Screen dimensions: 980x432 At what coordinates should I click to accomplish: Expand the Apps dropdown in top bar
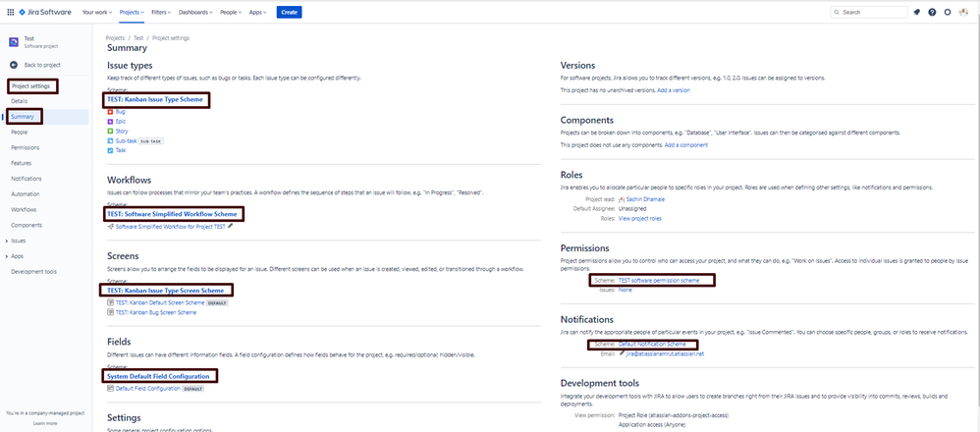[257, 12]
